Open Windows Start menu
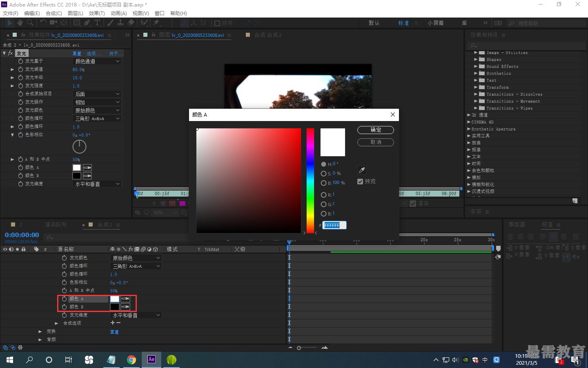The width and height of the screenshot is (588, 368). click(10, 359)
